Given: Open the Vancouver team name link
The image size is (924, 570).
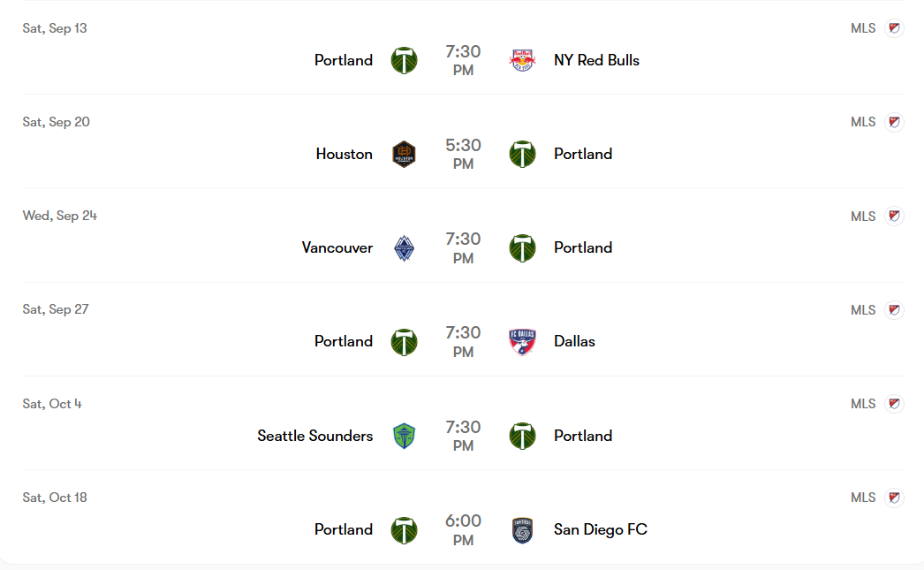Looking at the screenshot, I should 337,247.
